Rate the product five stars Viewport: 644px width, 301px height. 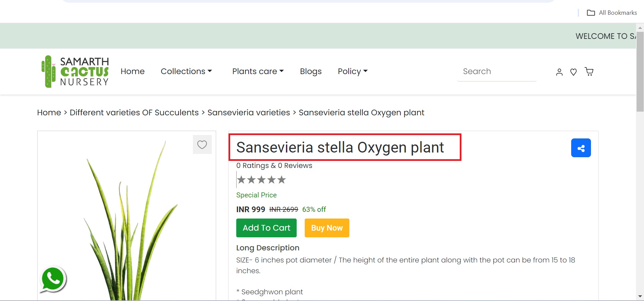(282, 180)
